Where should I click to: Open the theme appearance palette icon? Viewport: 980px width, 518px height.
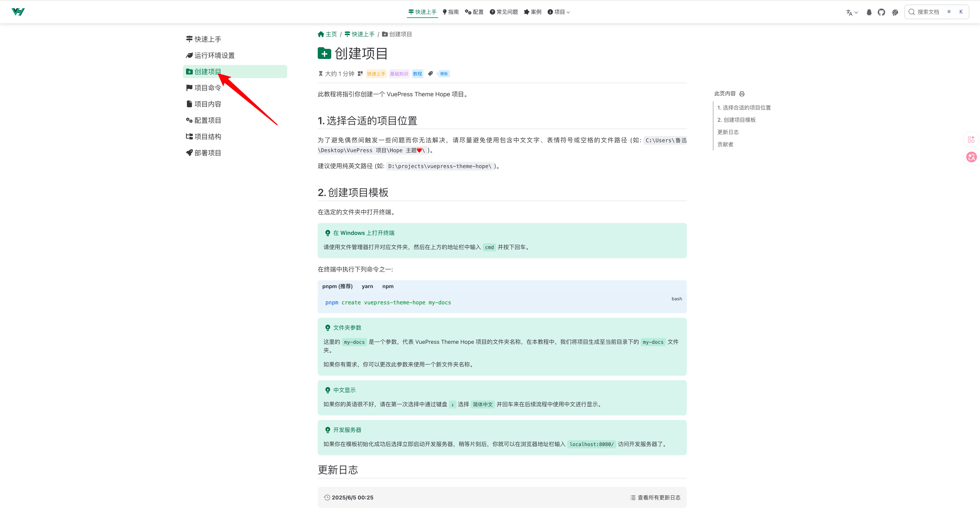895,12
